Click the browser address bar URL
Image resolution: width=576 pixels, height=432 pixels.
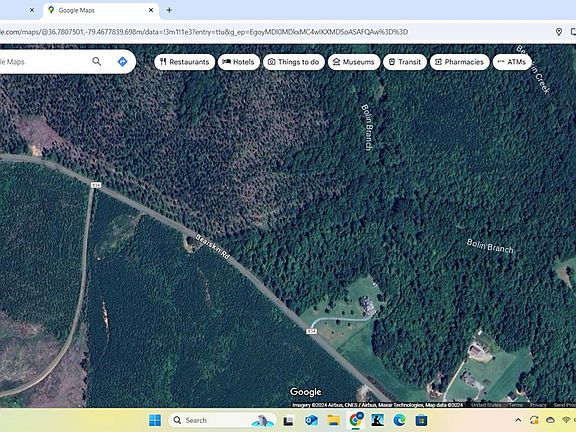point(204,32)
